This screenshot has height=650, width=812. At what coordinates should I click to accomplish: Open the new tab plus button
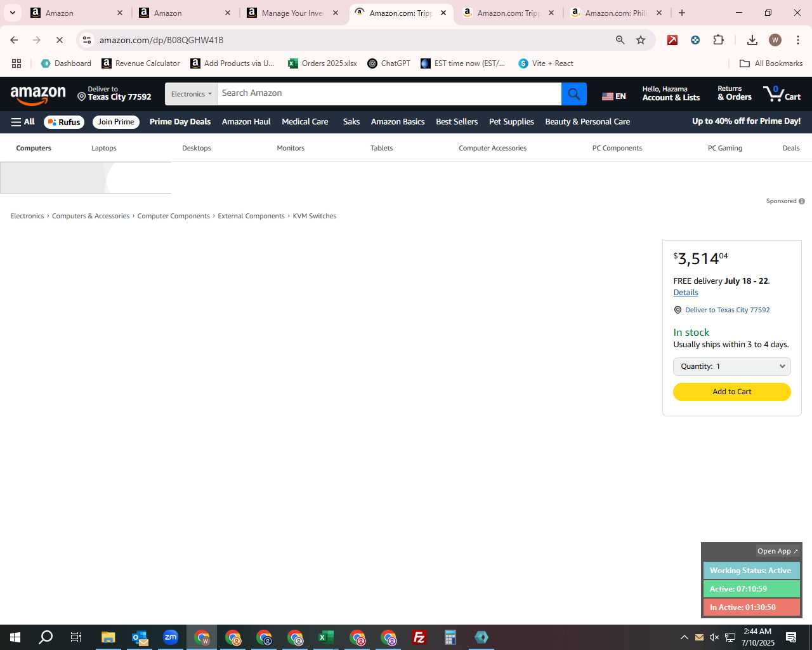tap(682, 13)
